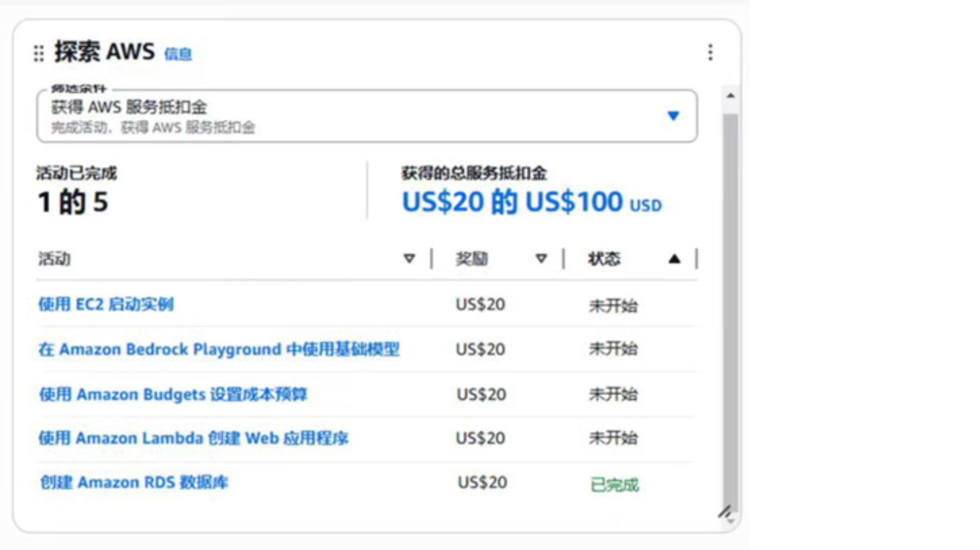Screen dimensions: 980x550
Task: Open the three-dot widget options menu
Action: tap(710, 52)
